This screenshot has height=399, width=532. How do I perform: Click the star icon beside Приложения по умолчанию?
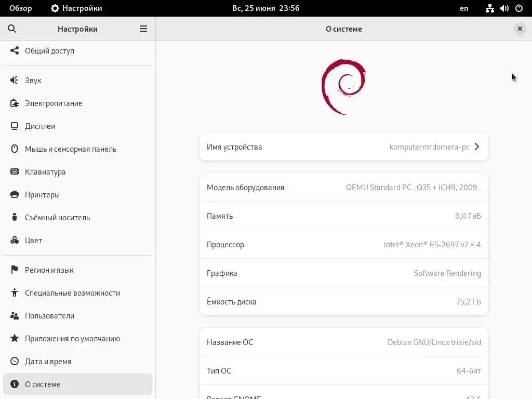click(14, 338)
